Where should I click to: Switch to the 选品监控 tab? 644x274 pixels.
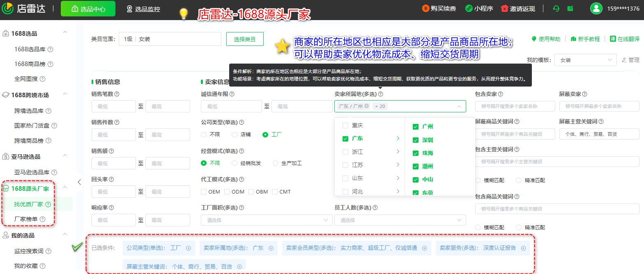(x=143, y=9)
